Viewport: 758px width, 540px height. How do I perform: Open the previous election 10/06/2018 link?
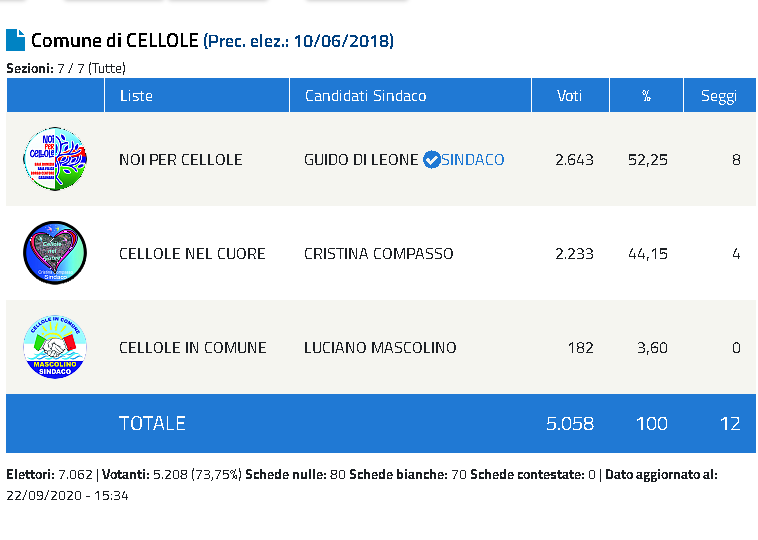pyautogui.click(x=298, y=41)
